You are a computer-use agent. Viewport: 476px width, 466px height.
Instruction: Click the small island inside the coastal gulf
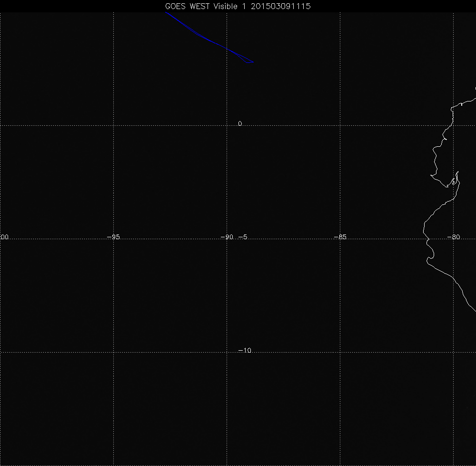click(x=455, y=181)
